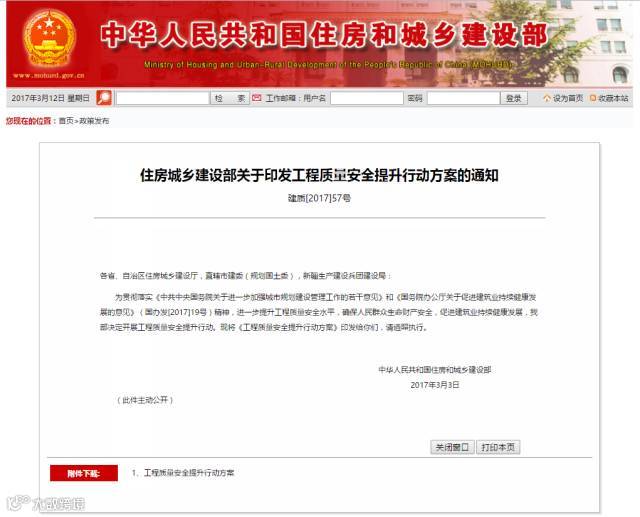
Task: Click the red 附件下载 label
Action: [84, 473]
